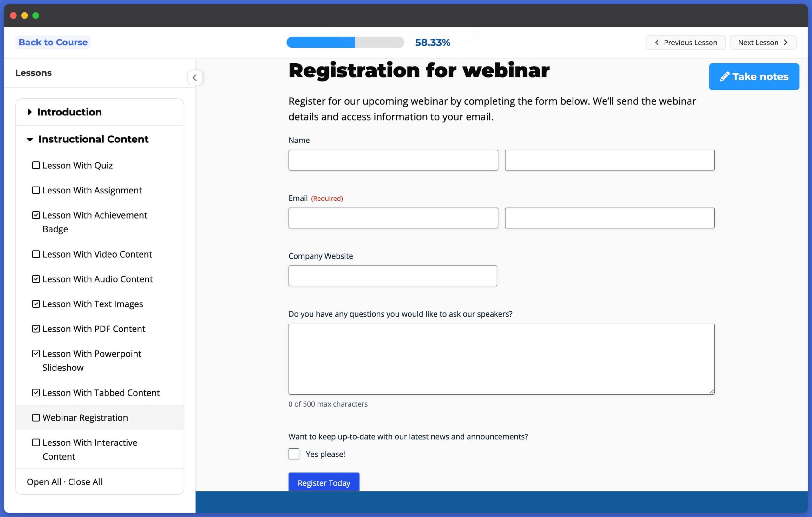
Task: Open the Lesson With Video Content lesson
Action: tap(97, 254)
